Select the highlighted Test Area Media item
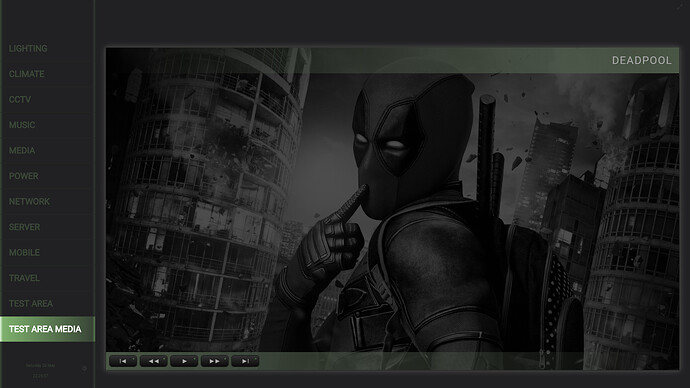 pyautogui.click(x=47, y=329)
